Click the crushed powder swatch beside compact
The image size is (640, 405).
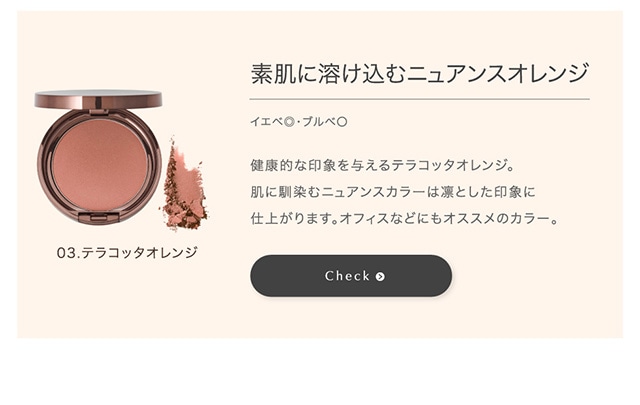click(184, 185)
